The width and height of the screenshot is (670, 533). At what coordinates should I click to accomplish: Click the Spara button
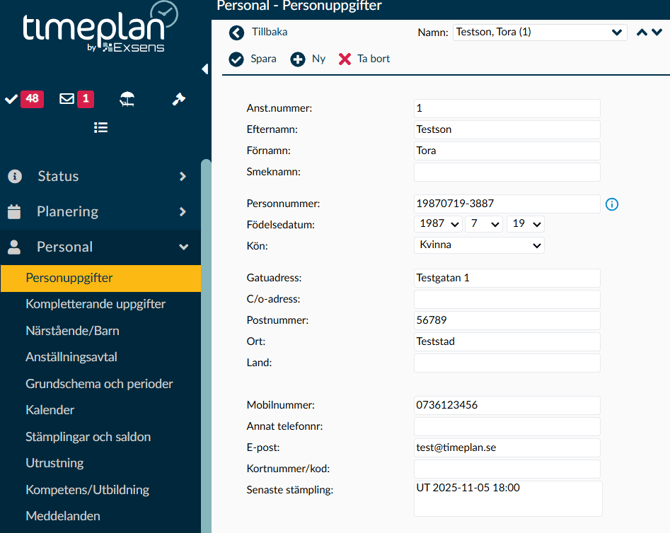(x=253, y=59)
